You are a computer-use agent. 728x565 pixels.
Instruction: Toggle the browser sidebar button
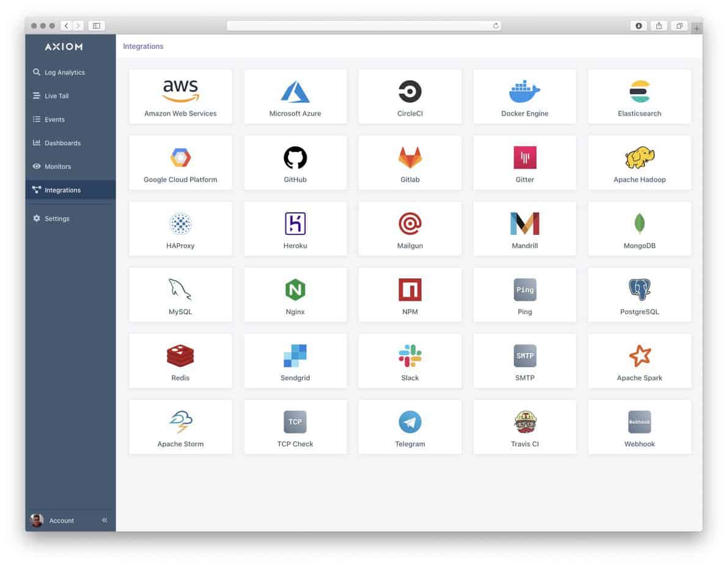[97, 26]
